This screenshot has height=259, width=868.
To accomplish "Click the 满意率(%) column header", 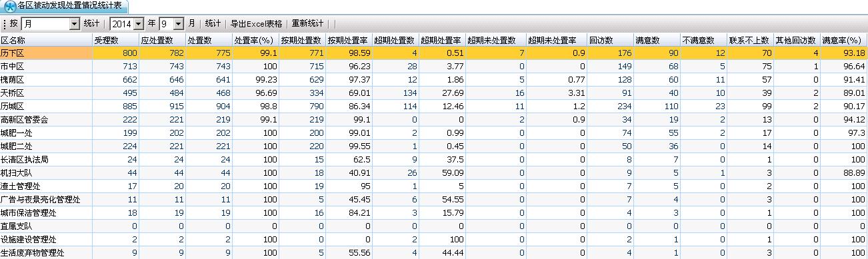I will point(844,41).
